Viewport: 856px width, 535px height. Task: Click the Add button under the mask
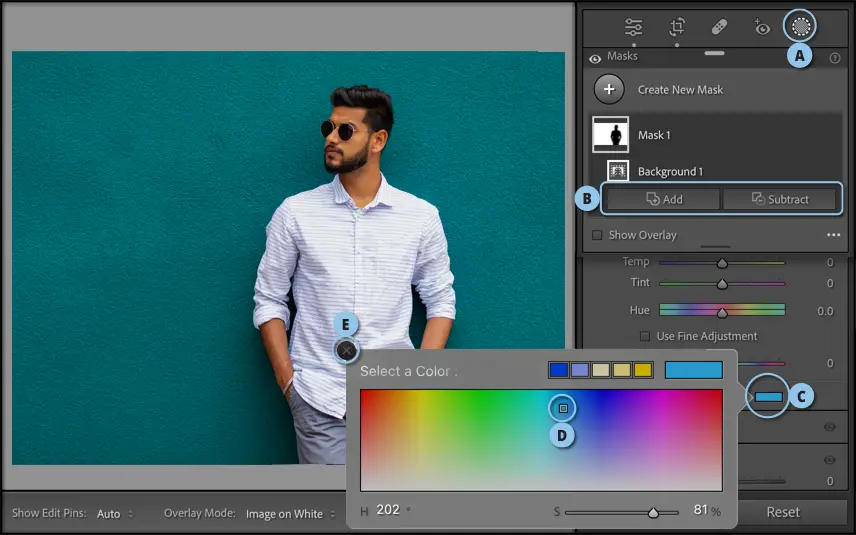(663, 199)
